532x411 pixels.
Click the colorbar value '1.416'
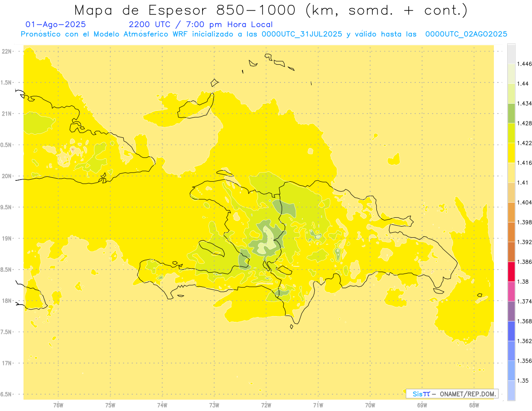[x=525, y=163]
